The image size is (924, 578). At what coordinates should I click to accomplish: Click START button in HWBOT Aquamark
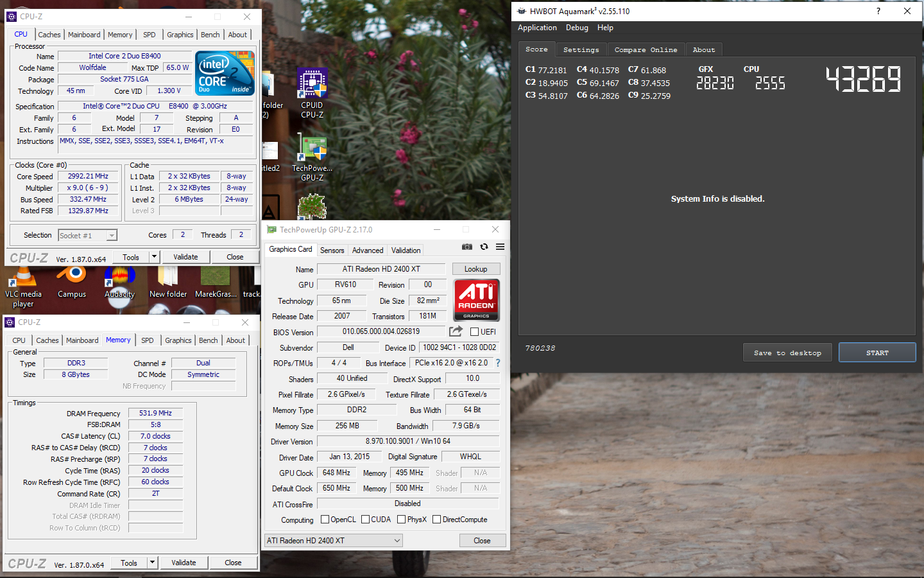(877, 353)
